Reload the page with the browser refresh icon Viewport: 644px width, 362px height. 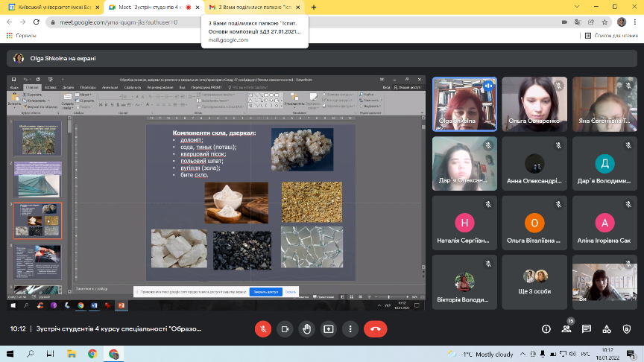pyautogui.click(x=37, y=22)
